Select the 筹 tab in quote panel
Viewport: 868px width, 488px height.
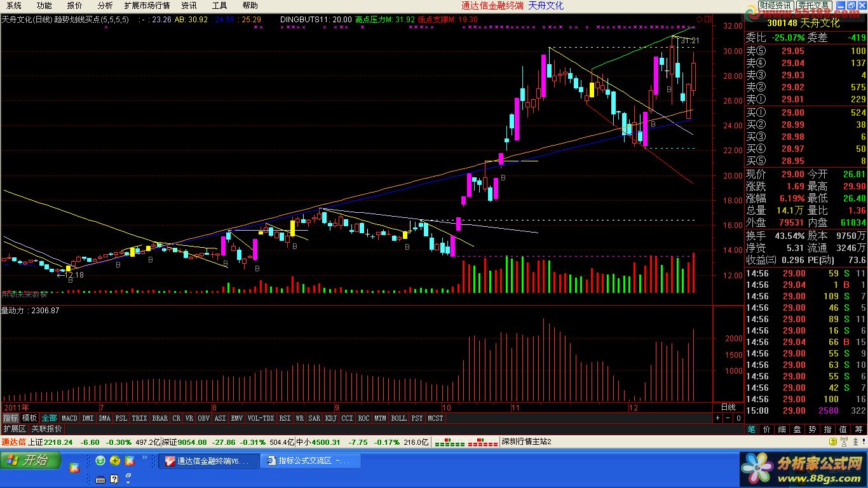point(858,430)
